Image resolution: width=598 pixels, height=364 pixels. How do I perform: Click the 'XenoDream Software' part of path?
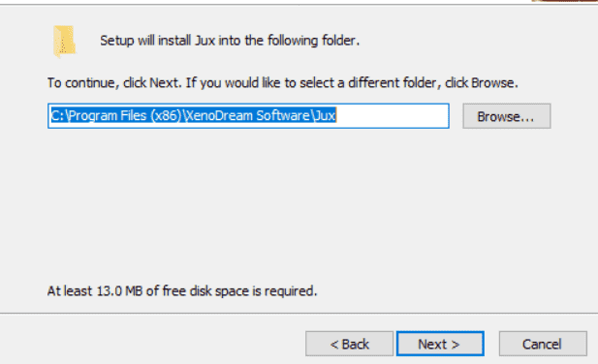[x=248, y=115]
